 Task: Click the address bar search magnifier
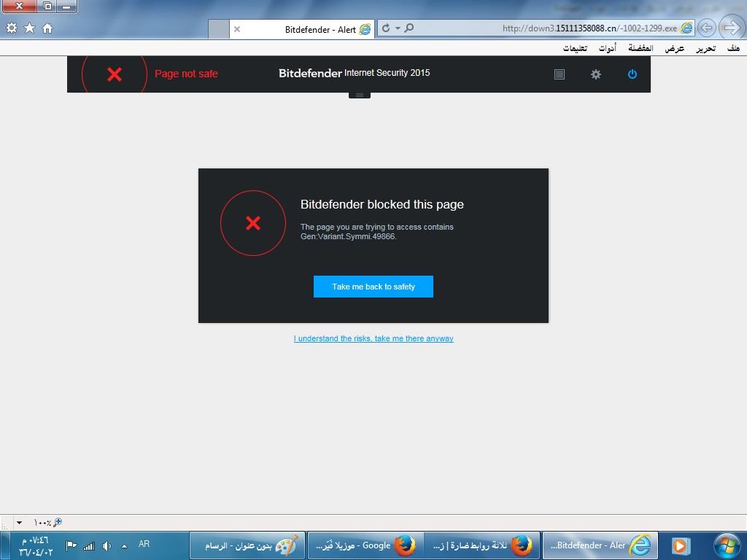point(409,28)
